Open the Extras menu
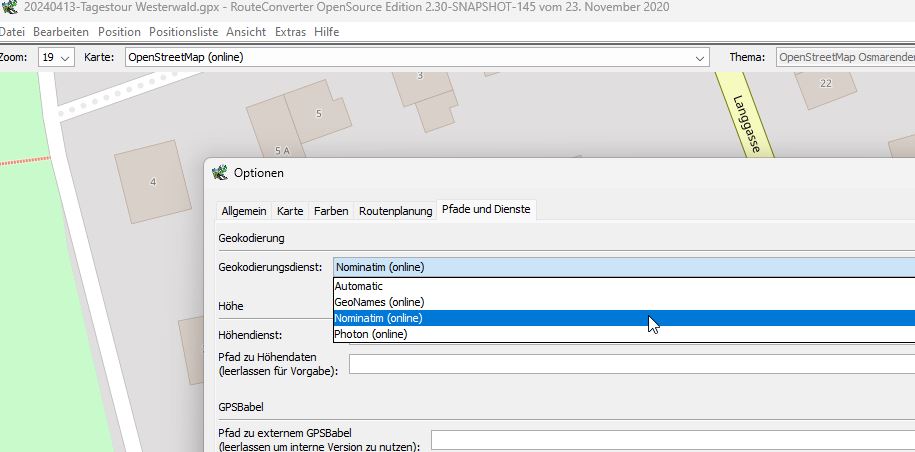The image size is (915, 452). (x=290, y=32)
